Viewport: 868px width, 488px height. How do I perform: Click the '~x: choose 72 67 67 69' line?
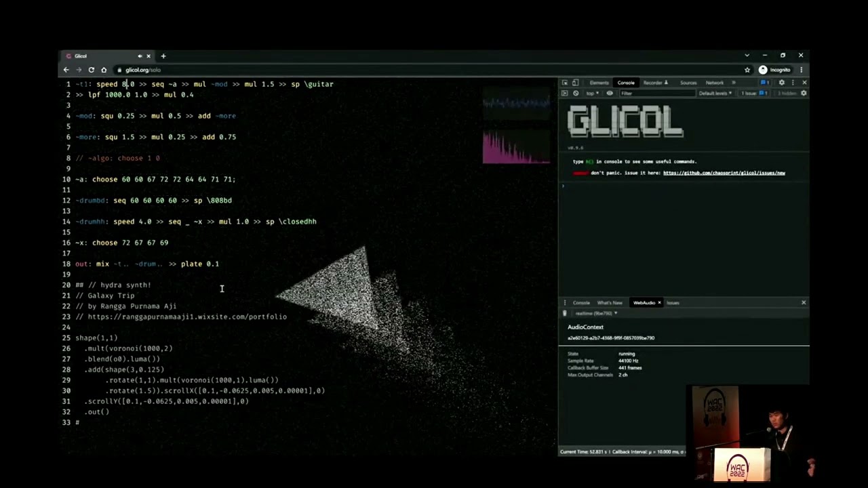pyautogui.click(x=121, y=243)
